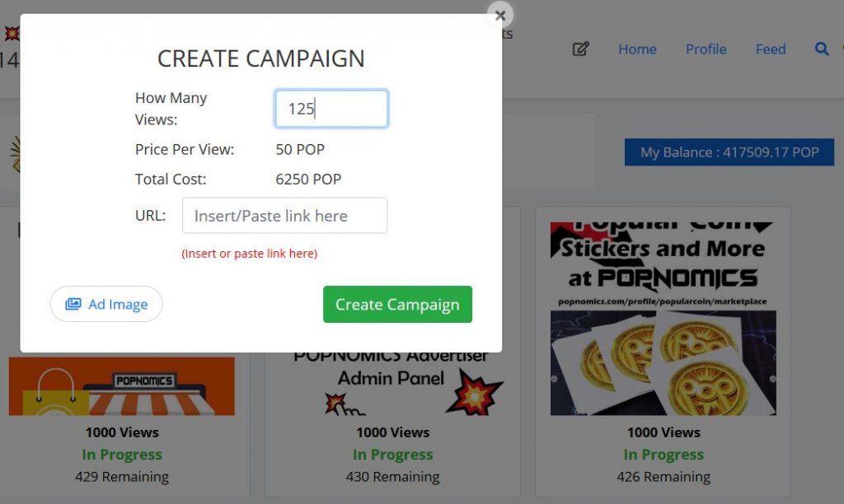Click the red burst icon in Admin Panel ad

(474, 393)
